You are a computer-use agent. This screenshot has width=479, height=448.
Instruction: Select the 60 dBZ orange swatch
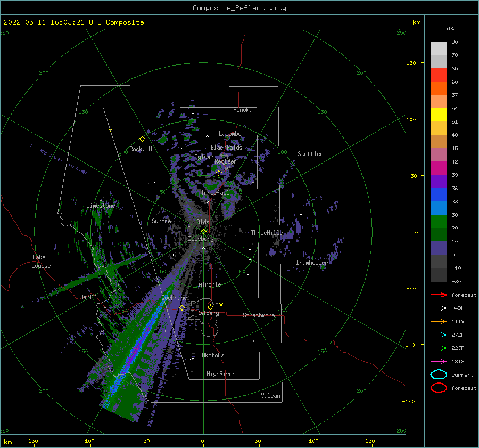click(x=439, y=88)
